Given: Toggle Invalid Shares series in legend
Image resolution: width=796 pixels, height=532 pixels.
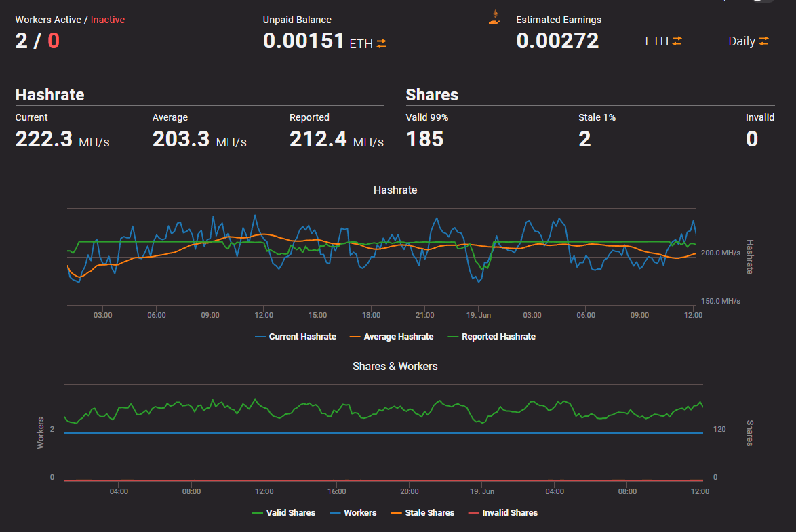Looking at the screenshot, I should tap(502, 513).
